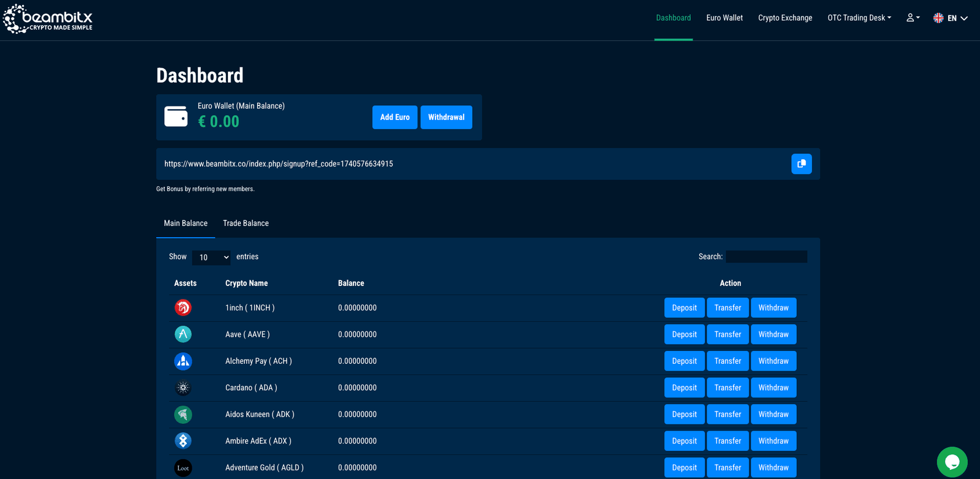Select the '1inch ( 1INCH )' name
Screen dimensions: 980x479
(250, 307)
